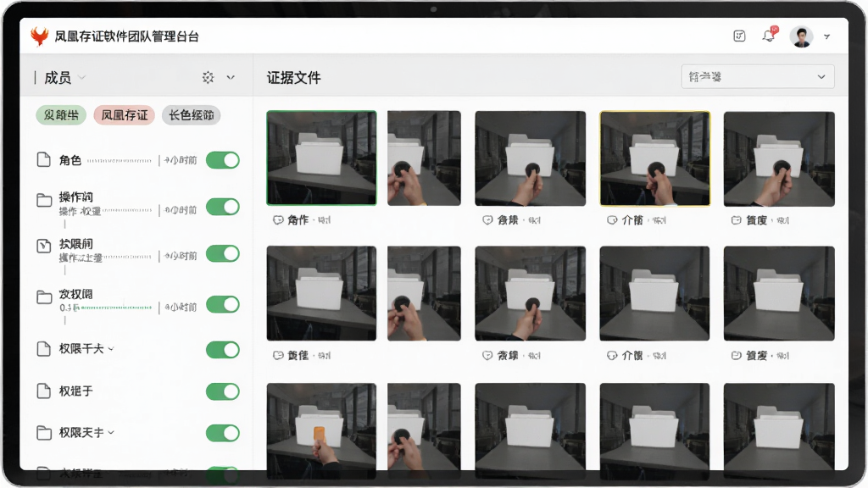
Task: Click the check-marked file icon in the sidebar
Action: [44, 247]
